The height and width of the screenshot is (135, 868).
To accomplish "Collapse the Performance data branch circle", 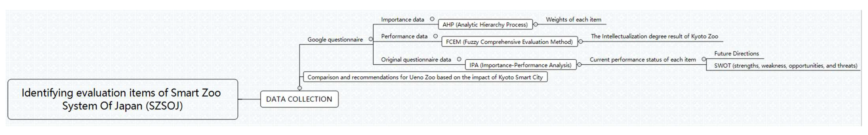I will coord(435,36).
